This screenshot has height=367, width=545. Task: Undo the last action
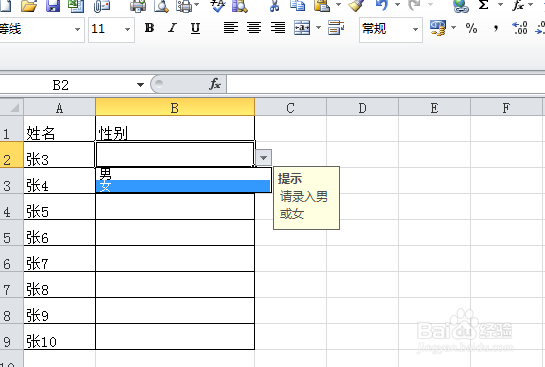(x=382, y=6)
